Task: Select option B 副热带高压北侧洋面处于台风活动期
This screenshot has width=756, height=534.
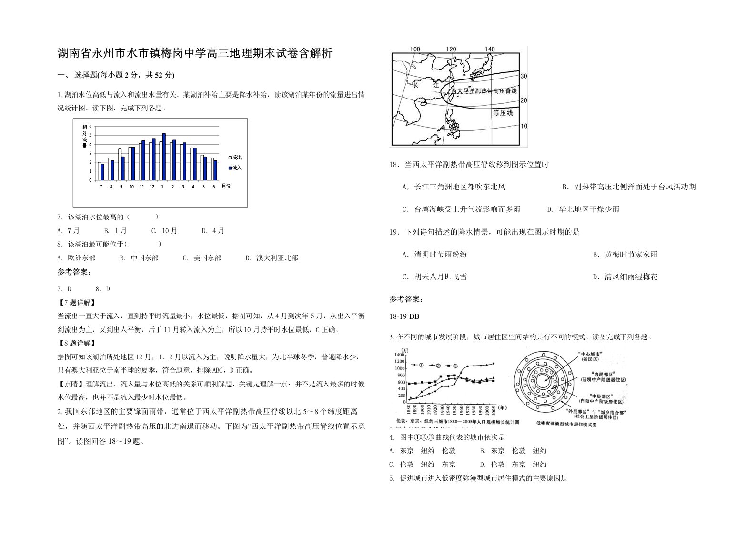Action: pyautogui.click(x=629, y=187)
